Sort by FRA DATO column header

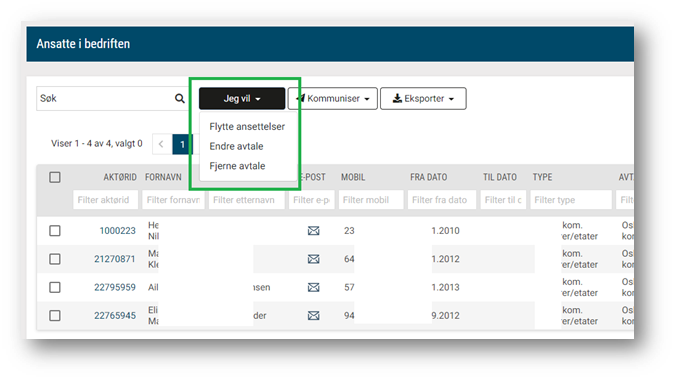(429, 177)
